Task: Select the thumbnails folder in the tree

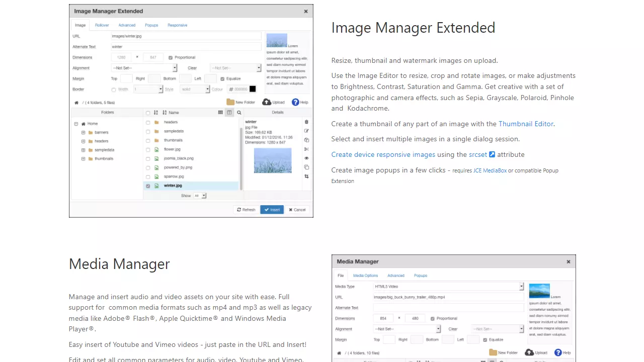Action: tap(104, 159)
